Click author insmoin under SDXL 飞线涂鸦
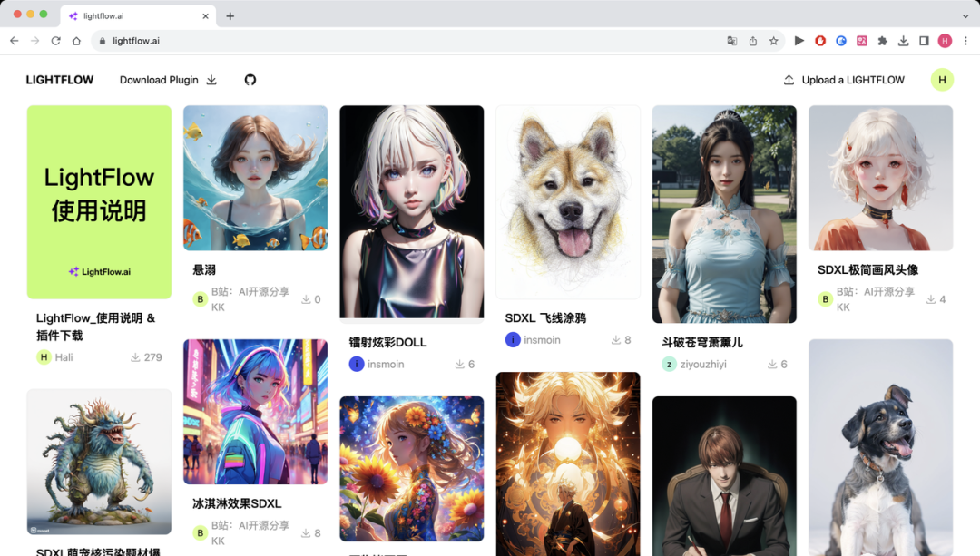 click(x=542, y=340)
